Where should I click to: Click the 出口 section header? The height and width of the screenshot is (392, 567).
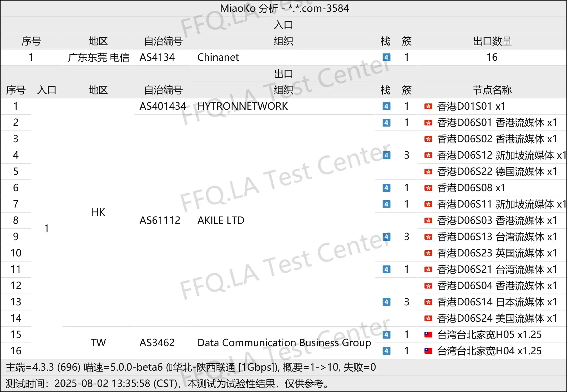point(283,74)
